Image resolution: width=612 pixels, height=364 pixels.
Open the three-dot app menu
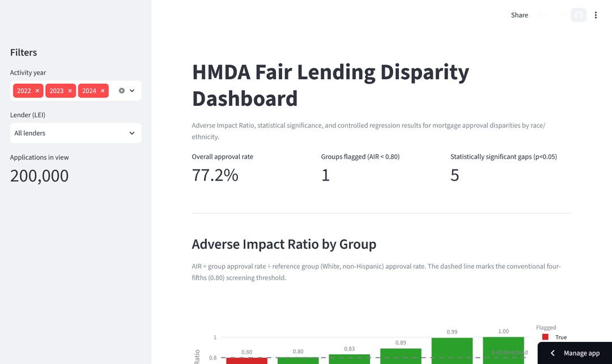point(596,15)
